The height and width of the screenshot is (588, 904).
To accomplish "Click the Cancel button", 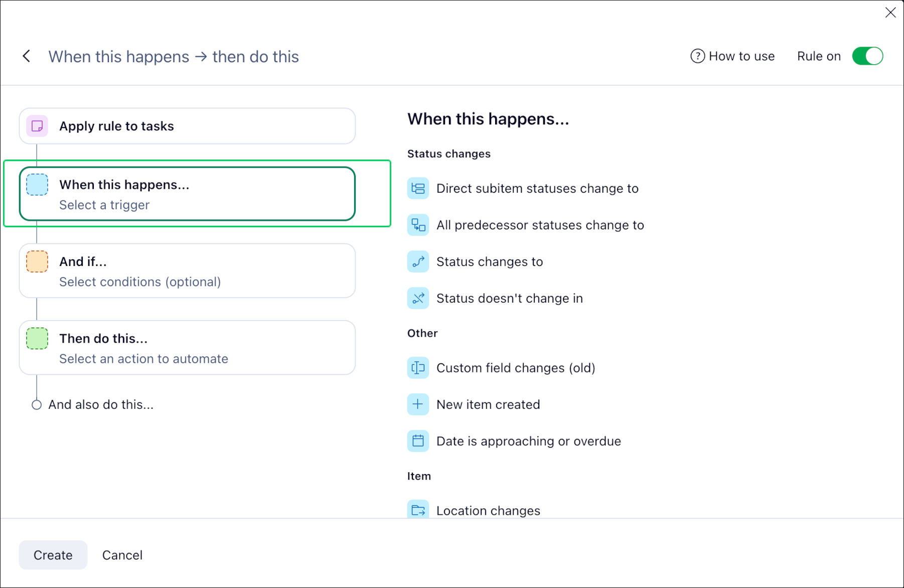I will point(122,555).
